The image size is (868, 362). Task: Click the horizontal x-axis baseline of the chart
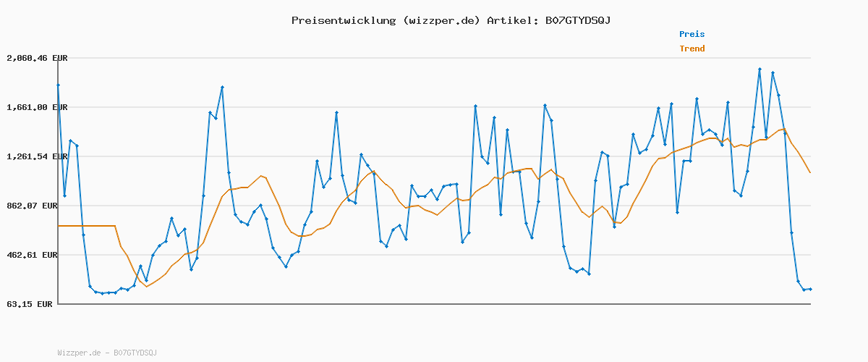click(x=434, y=303)
